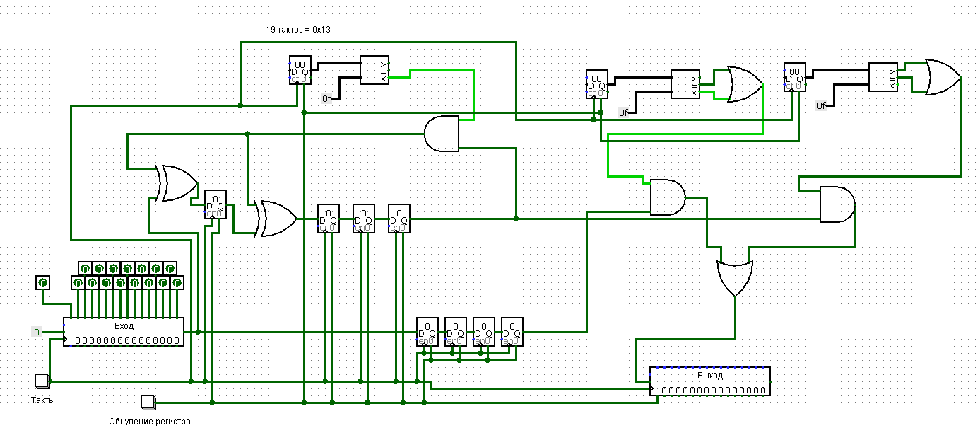Select the 19 тактов = 0x13 label
The height and width of the screenshot is (435, 980).
pyautogui.click(x=297, y=30)
